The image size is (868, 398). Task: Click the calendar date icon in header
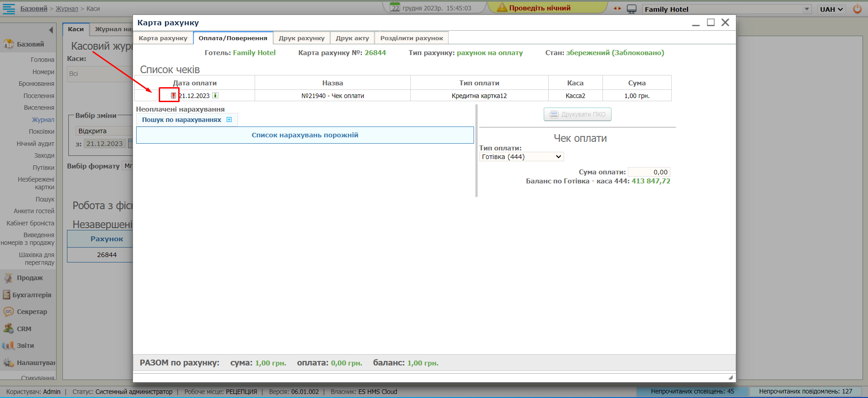[395, 8]
